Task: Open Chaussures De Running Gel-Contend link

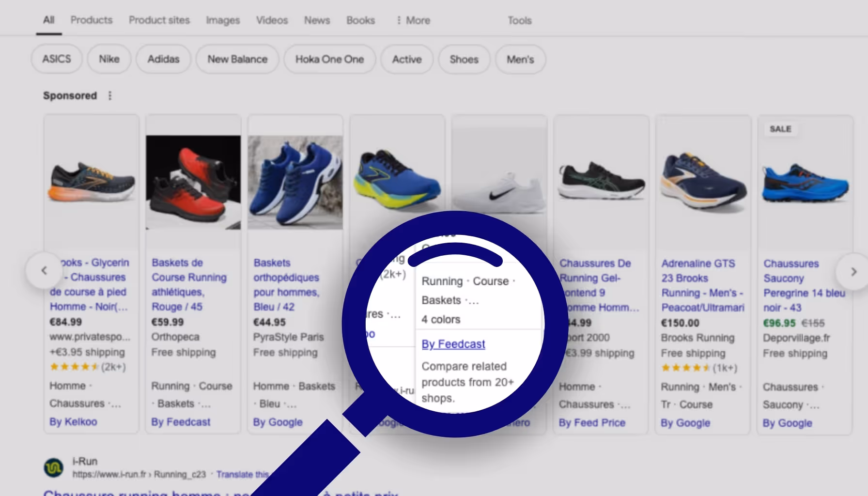Action: pos(599,285)
